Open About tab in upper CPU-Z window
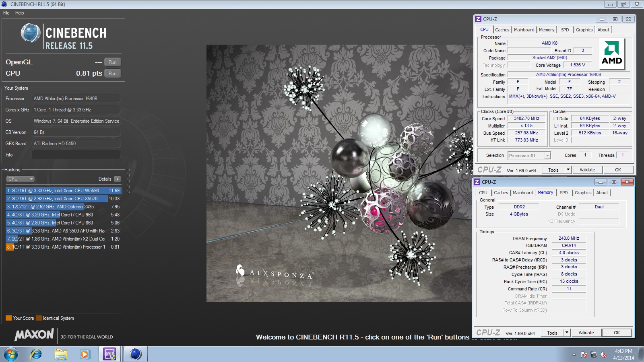644x362 pixels. point(603,30)
